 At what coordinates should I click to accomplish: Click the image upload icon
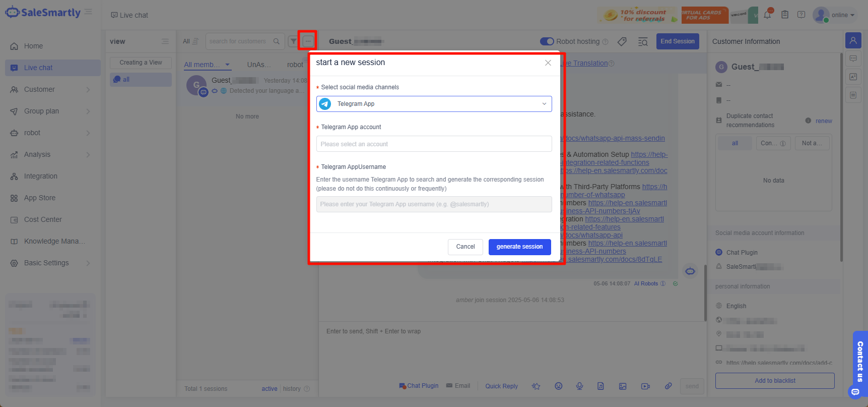(623, 386)
